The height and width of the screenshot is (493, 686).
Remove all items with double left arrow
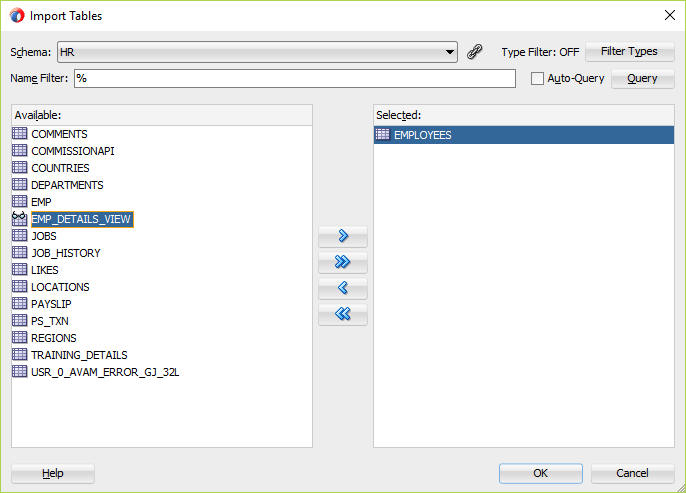343,314
